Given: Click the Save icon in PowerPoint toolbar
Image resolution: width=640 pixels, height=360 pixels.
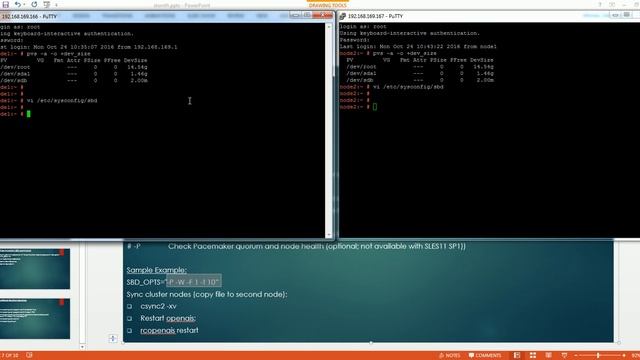Looking at the screenshot, I should point(5,4).
